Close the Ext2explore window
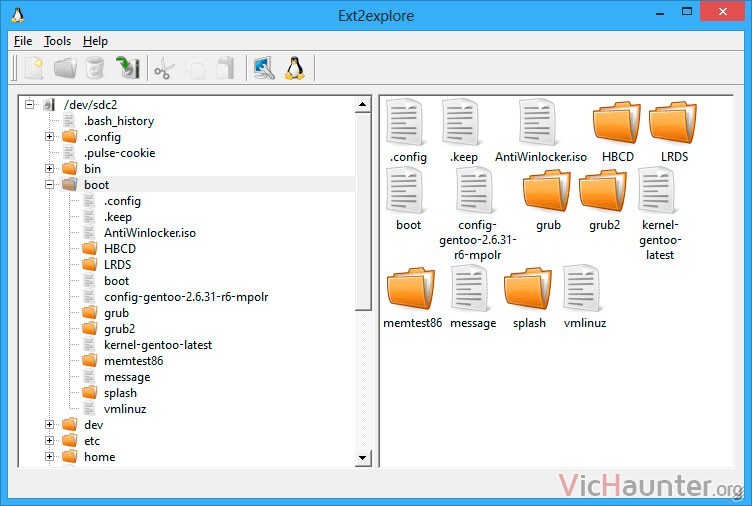Screen dimensions: 752x506 point(723,12)
